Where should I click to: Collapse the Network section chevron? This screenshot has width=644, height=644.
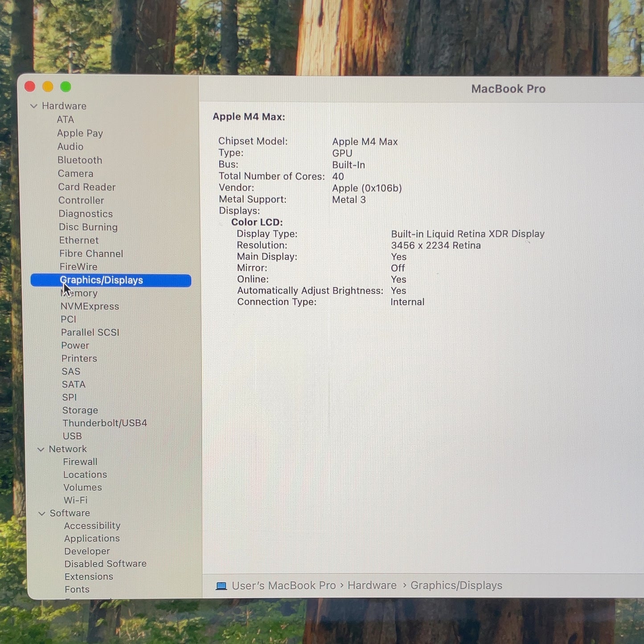41,449
